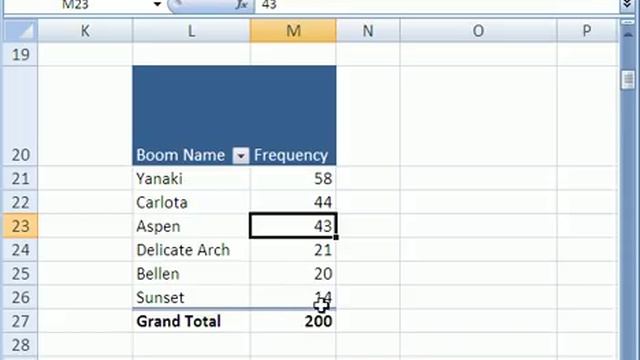Select row 22 header
Image resolution: width=640 pixels, height=360 pixels.
[x=20, y=202]
